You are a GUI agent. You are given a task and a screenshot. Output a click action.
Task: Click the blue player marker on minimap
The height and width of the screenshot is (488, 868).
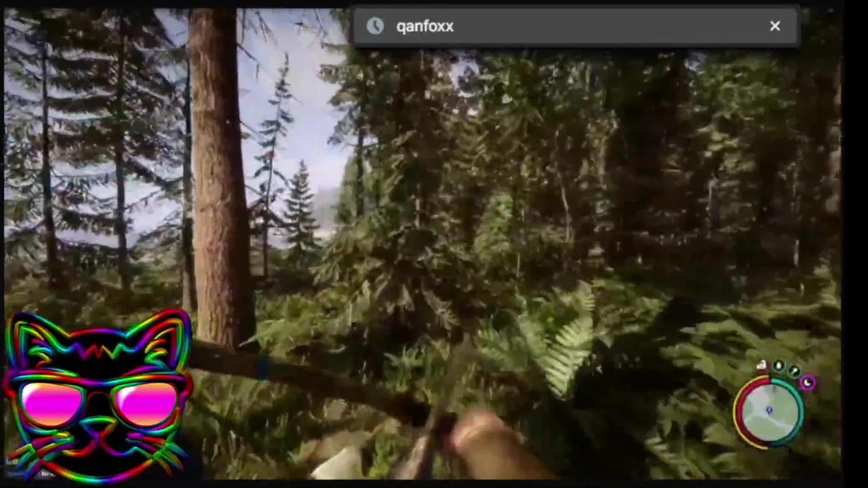click(769, 411)
